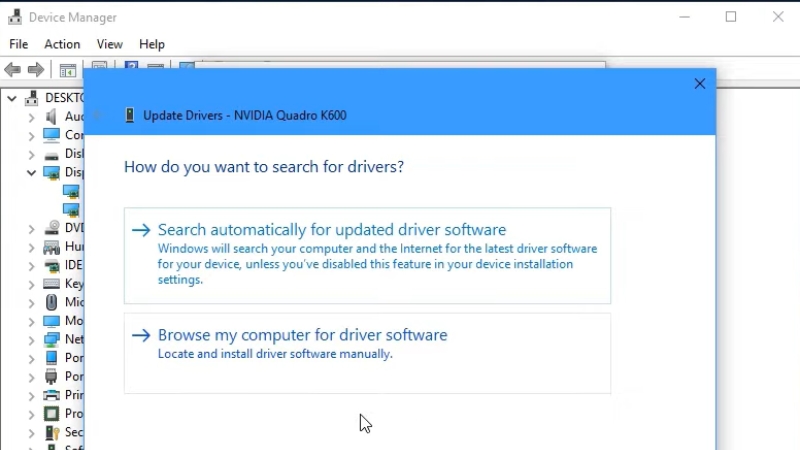Click the Back arrow in Device Manager toolbar
Image resolution: width=800 pixels, height=450 pixels.
[12, 69]
